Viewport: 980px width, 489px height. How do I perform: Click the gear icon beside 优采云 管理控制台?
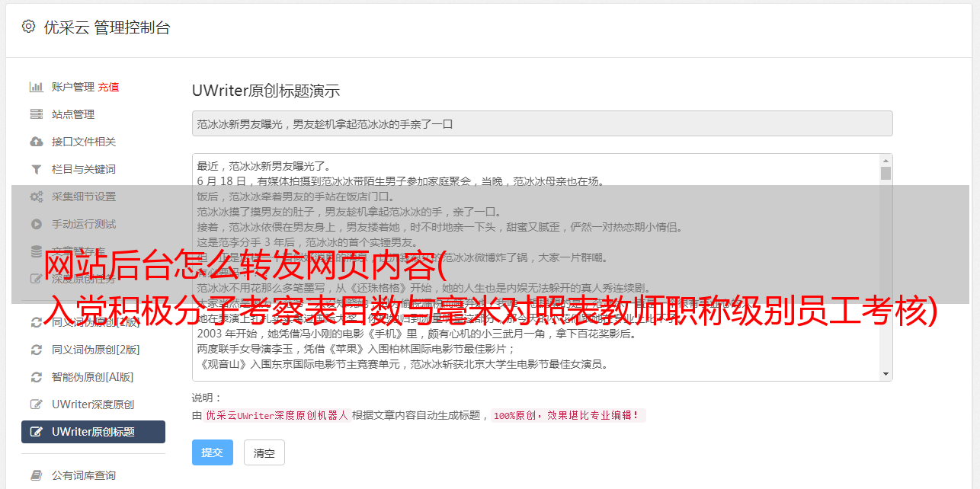coord(28,27)
